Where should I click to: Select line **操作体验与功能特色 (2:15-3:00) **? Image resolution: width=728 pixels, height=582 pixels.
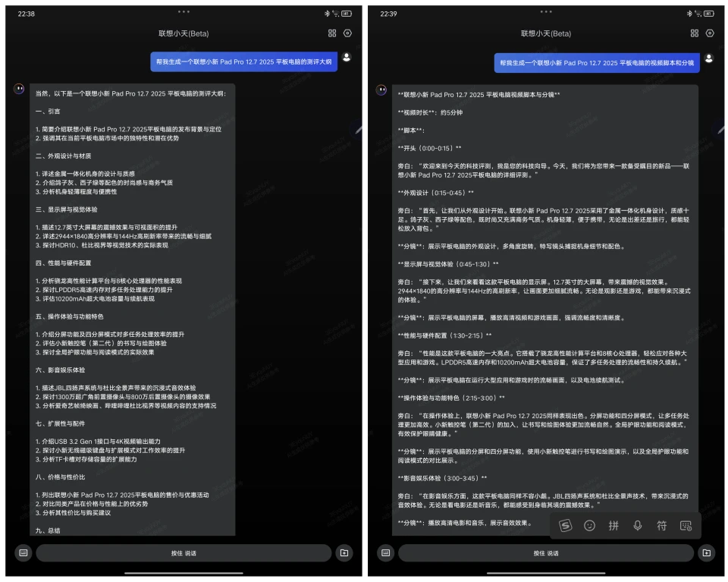451,398
